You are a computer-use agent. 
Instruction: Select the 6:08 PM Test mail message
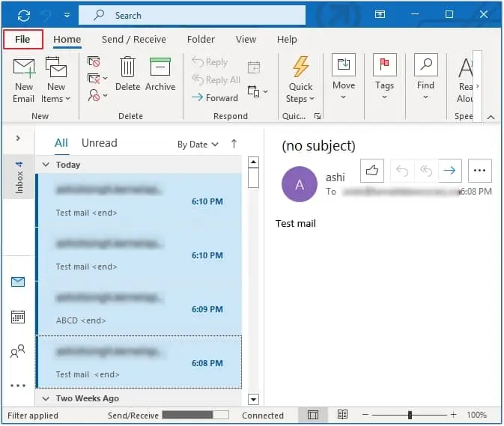pos(139,362)
